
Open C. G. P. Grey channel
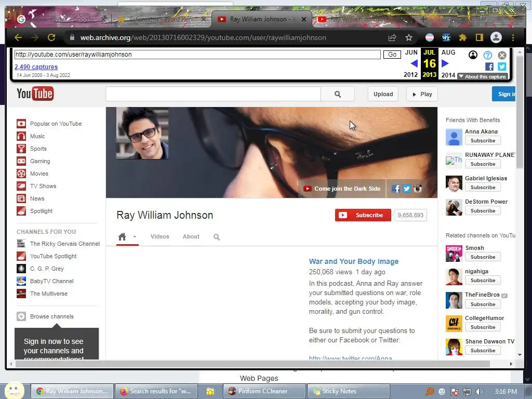[x=40, y=269]
